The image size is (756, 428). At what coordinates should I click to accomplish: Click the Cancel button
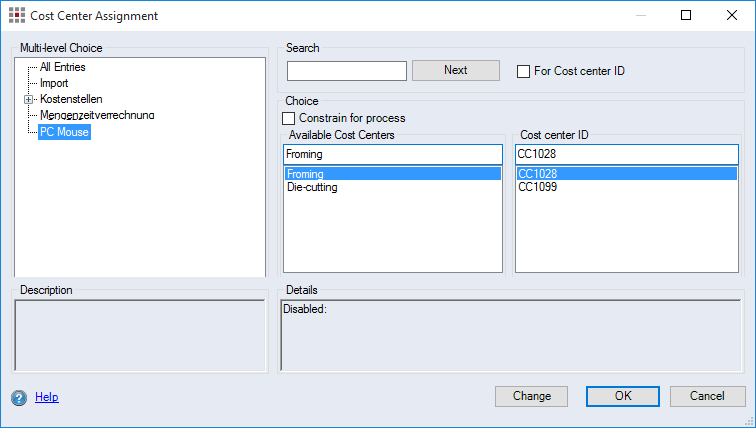coord(707,396)
